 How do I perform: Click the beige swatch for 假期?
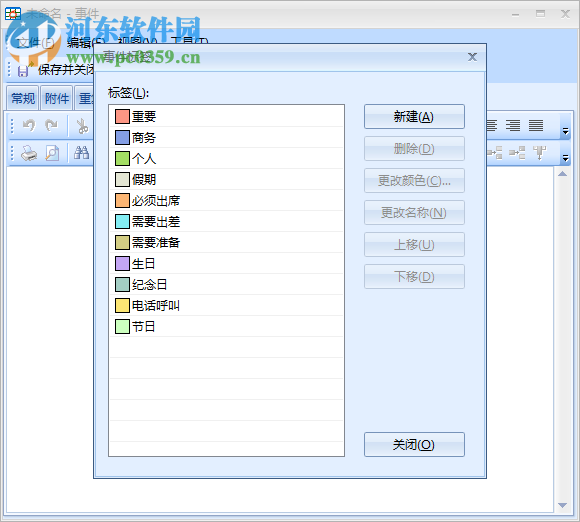click(122, 179)
